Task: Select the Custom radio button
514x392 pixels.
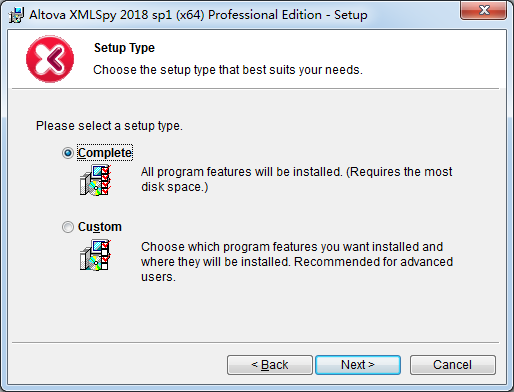Action: [x=68, y=227]
